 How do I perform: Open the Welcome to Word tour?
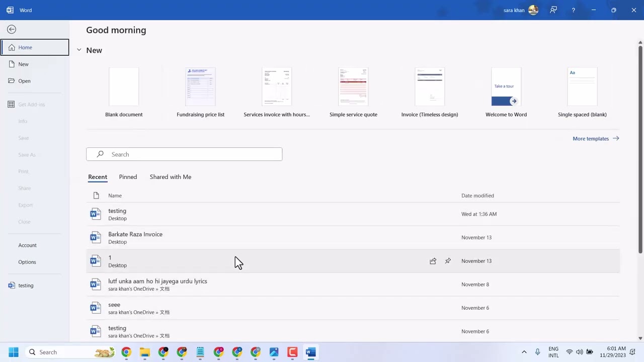coord(506,93)
